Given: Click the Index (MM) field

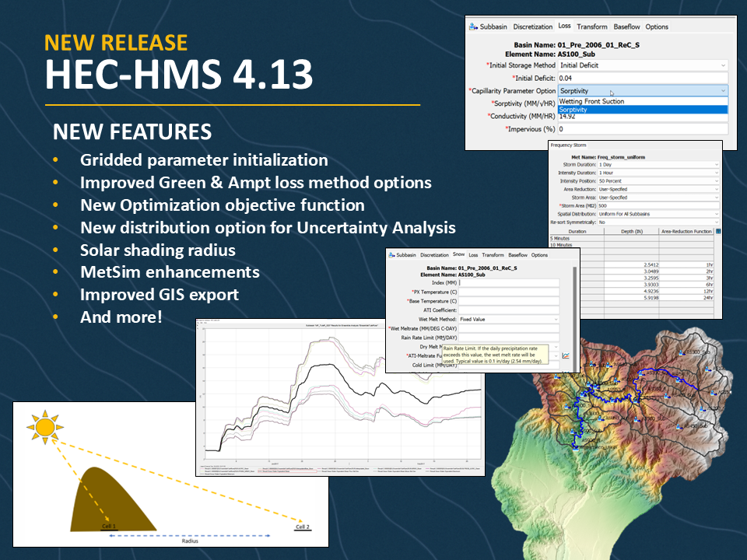Looking at the screenshot, I should click(x=509, y=283).
